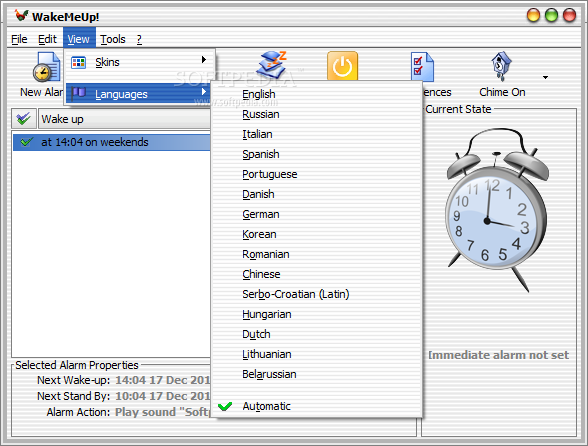Choose Serbo-Croatian (Latin) language
The width and height of the screenshot is (588, 446).
click(x=317, y=294)
